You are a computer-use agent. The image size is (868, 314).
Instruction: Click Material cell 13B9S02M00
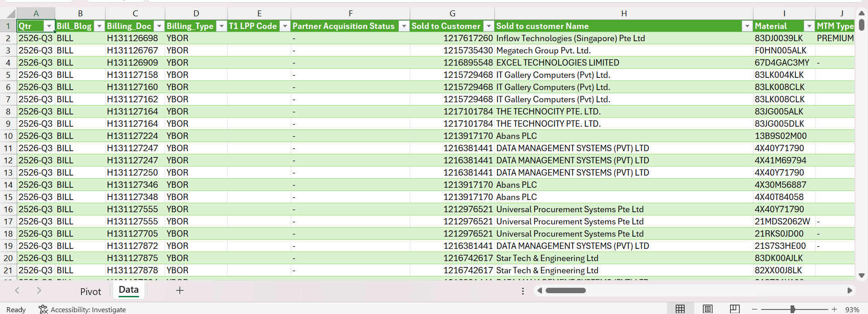click(784, 136)
